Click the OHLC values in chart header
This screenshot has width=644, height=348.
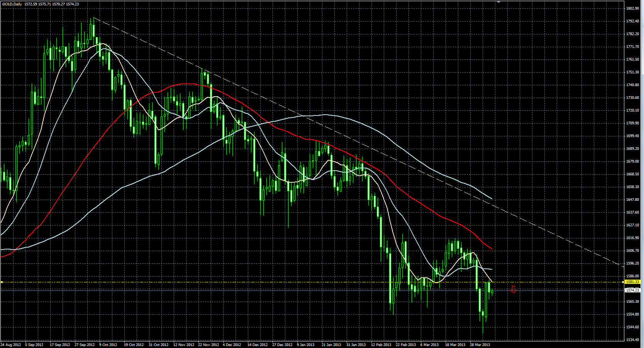point(51,4)
